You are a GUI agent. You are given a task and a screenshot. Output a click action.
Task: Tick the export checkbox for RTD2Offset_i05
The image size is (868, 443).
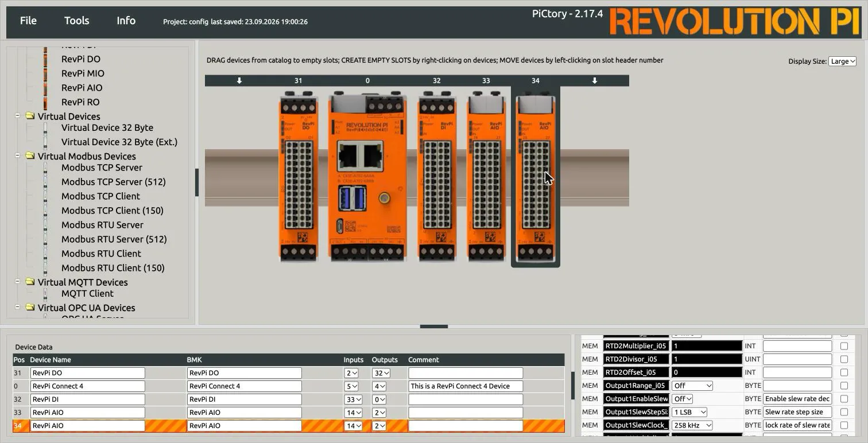(x=844, y=372)
